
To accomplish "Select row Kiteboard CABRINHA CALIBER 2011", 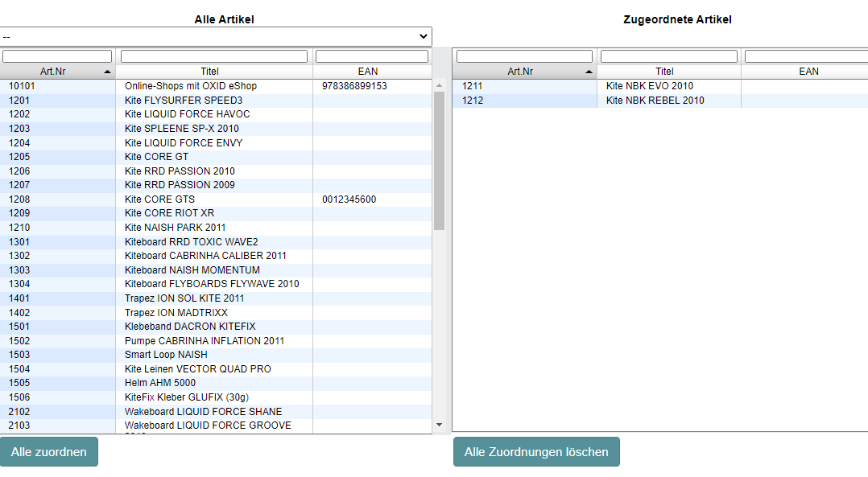I will [x=216, y=256].
